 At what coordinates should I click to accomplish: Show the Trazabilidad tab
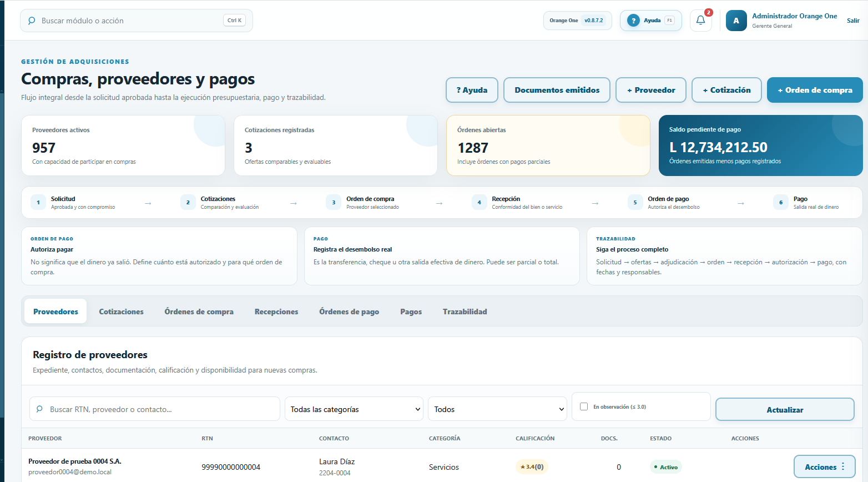coord(465,312)
